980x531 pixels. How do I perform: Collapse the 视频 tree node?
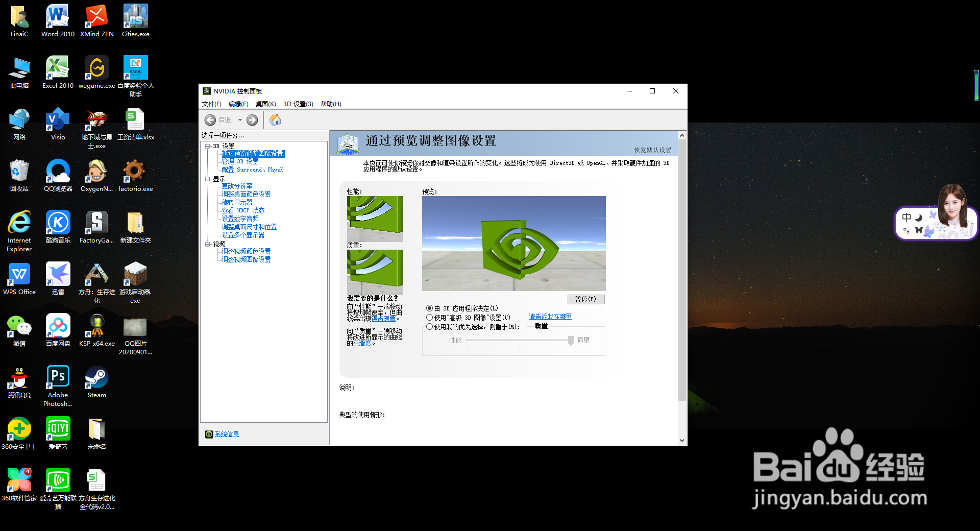tap(208, 244)
